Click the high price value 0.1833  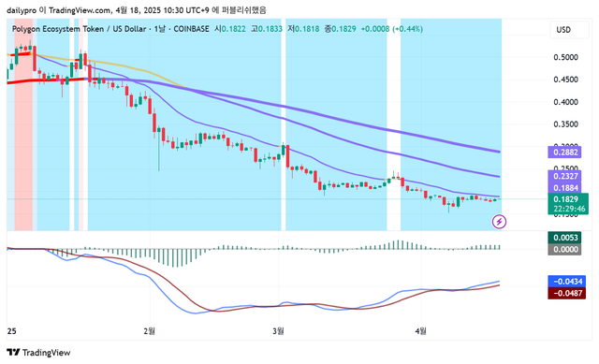270,29
